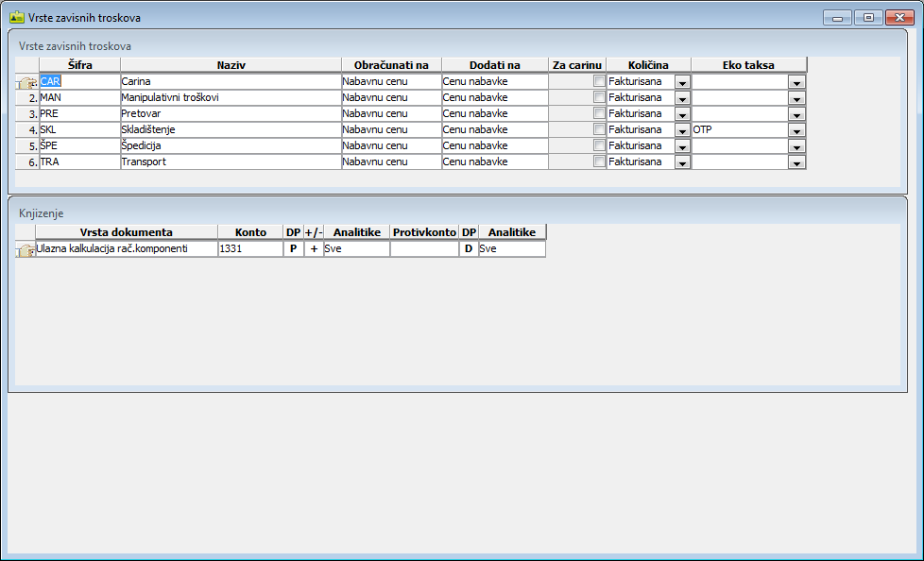
Task: Click the Konto column header
Action: tap(249, 232)
